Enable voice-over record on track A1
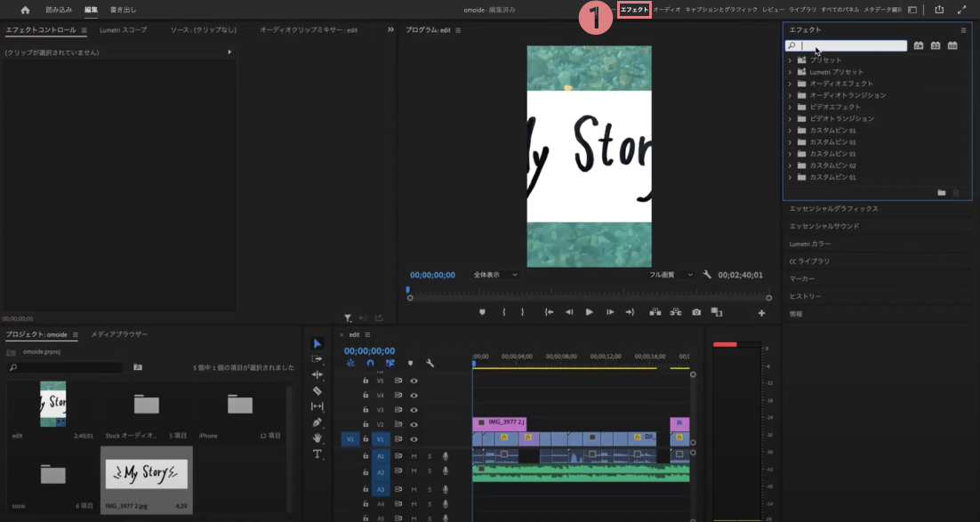980x522 pixels. (446, 456)
